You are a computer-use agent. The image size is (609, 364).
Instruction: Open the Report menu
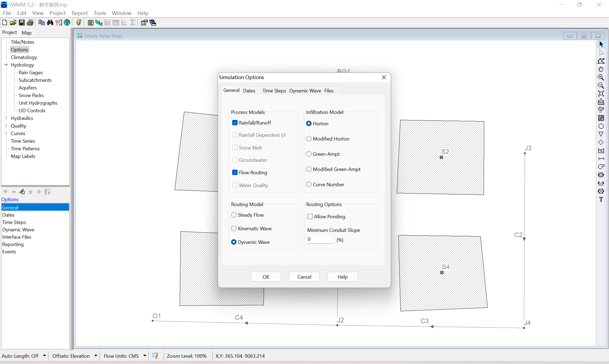pos(80,13)
